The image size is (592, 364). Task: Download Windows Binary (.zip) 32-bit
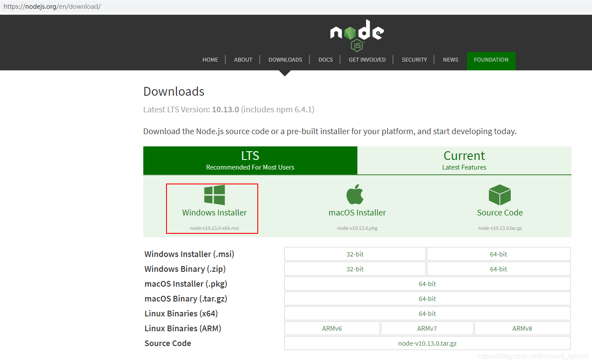coord(355,269)
